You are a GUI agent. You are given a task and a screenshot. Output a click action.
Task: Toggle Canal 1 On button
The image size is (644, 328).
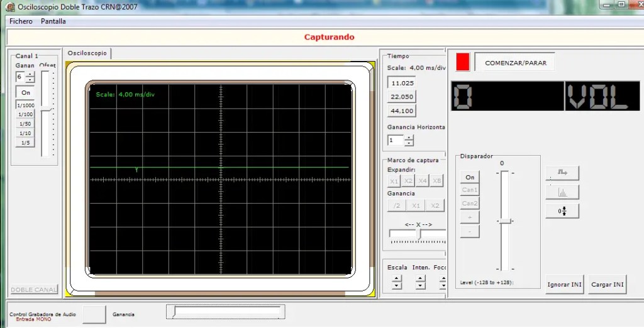tap(25, 92)
